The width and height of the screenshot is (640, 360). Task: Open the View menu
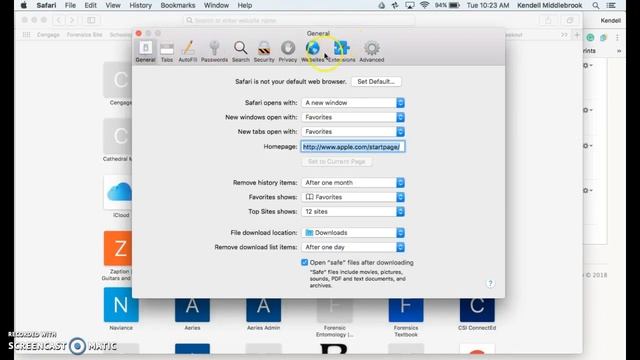[x=113, y=5]
